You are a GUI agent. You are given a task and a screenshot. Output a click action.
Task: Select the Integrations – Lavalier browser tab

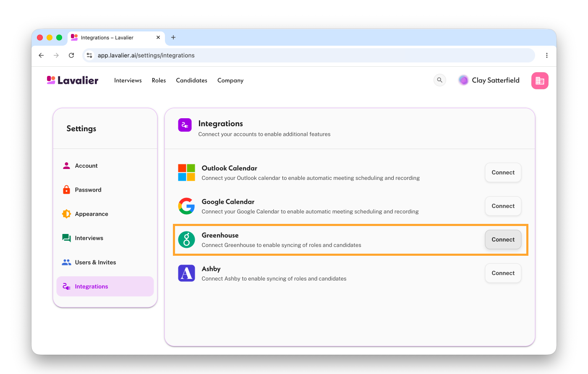(116, 37)
